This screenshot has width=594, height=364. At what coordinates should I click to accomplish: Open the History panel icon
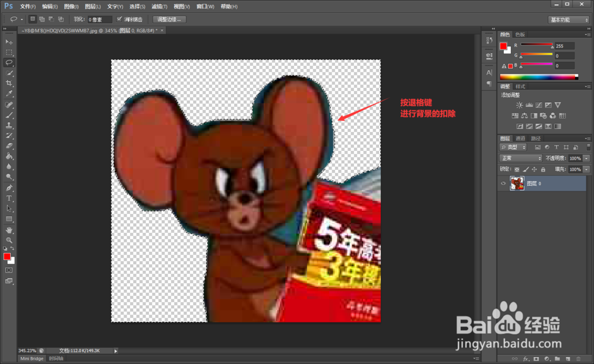coord(489,40)
